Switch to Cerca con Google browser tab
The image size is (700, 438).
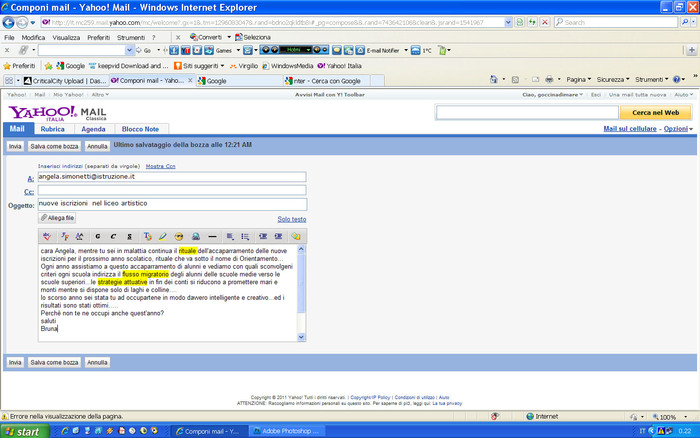pyautogui.click(x=327, y=81)
